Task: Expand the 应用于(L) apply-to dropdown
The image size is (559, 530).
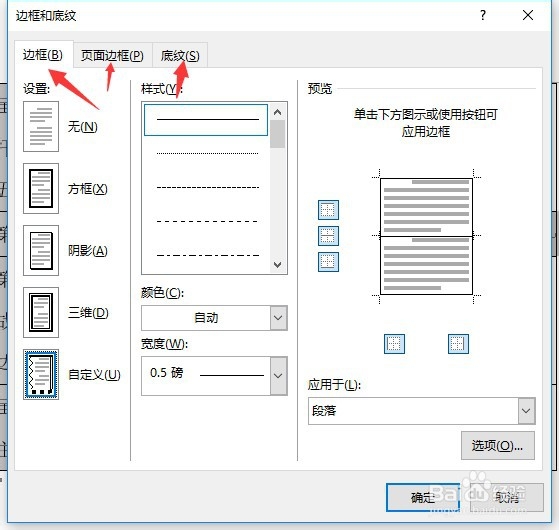Action: click(526, 411)
